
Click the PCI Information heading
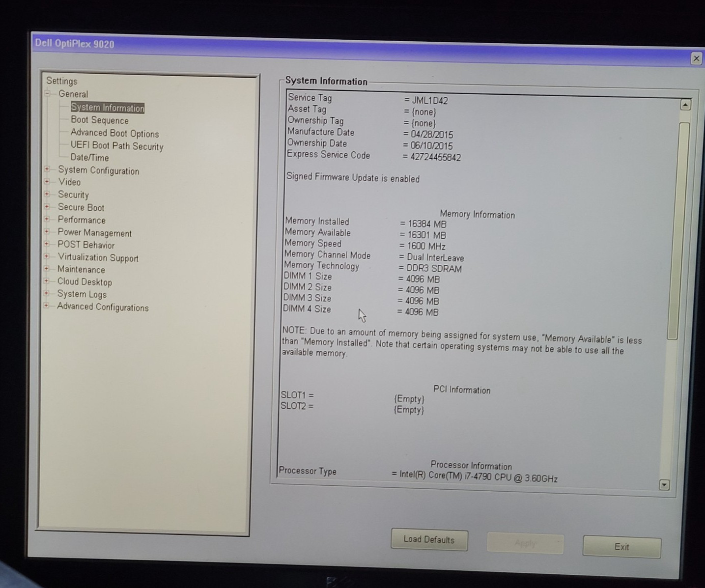click(462, 390)
